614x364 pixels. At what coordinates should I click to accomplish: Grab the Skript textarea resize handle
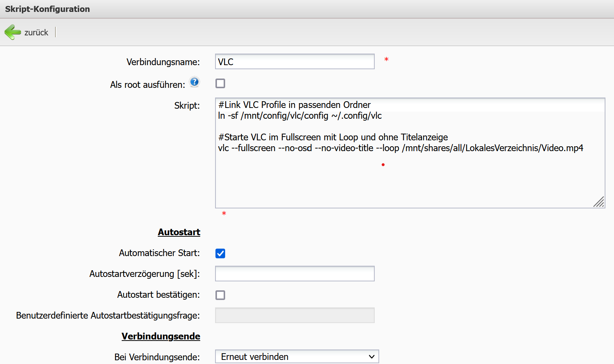599,202
